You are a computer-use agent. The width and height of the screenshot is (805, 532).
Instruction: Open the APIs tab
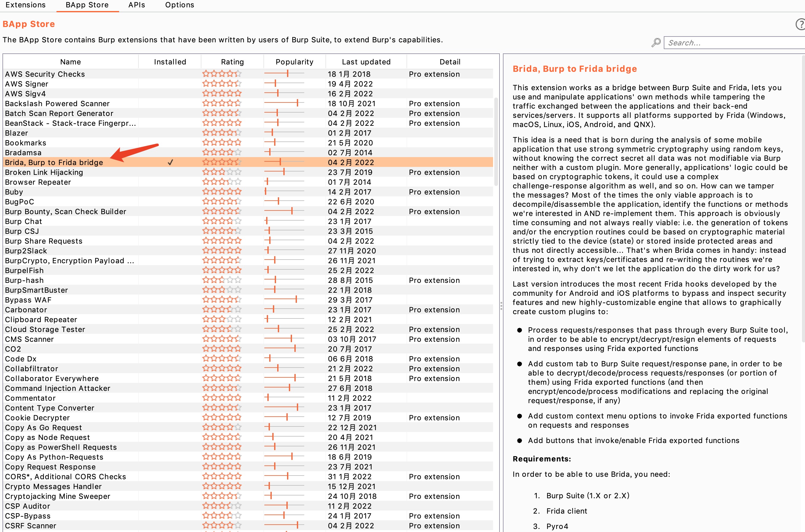click(x=137, y=5)
